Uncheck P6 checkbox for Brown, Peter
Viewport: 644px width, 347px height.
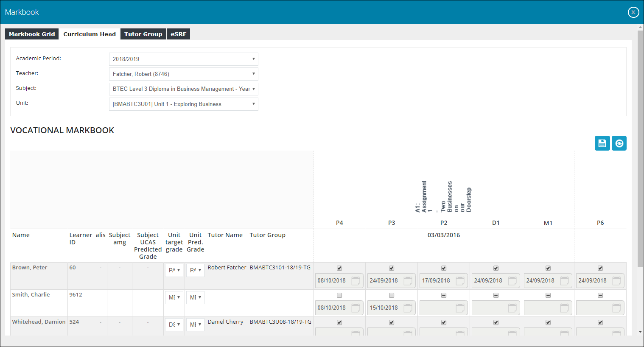pos(600,268)
